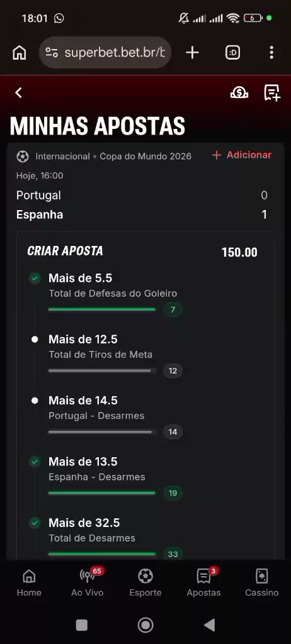Go to browser home icon
This screenshot has height=644, width=291.
pos(20,53)
